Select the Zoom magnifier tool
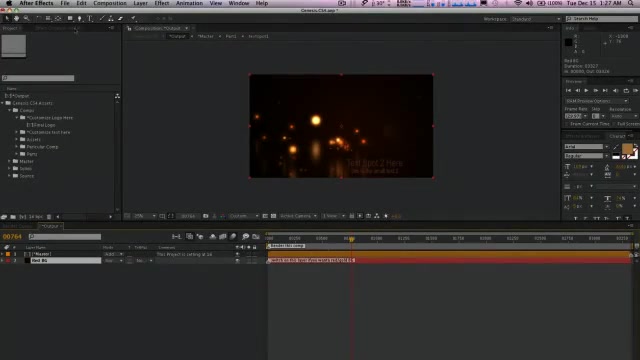The height and width of the screenshot is (360, 640). 27,18
